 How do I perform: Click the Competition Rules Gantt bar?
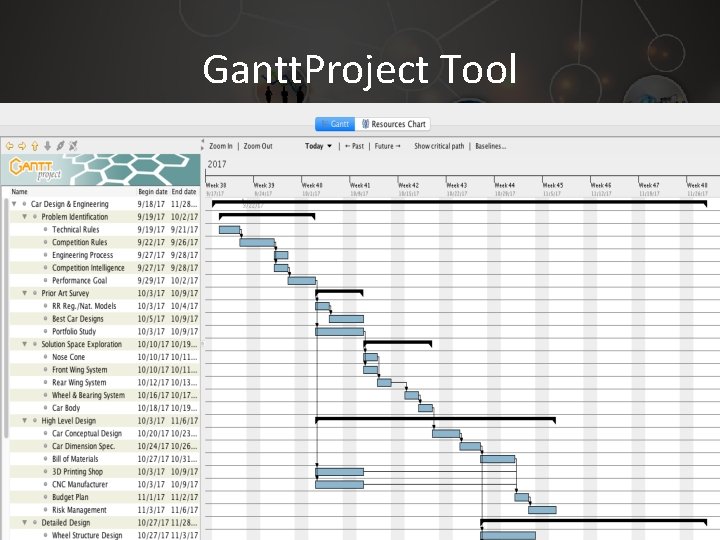point(257,242)
